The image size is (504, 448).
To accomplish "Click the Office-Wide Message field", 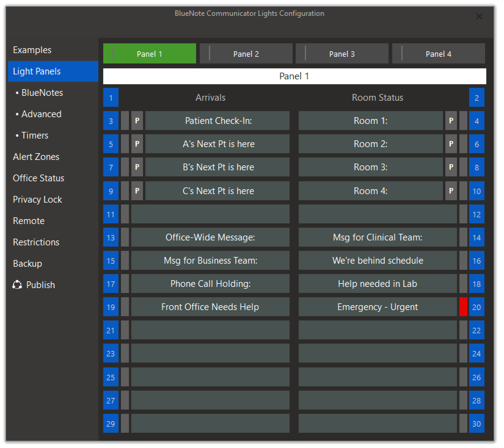I will 210,237.
